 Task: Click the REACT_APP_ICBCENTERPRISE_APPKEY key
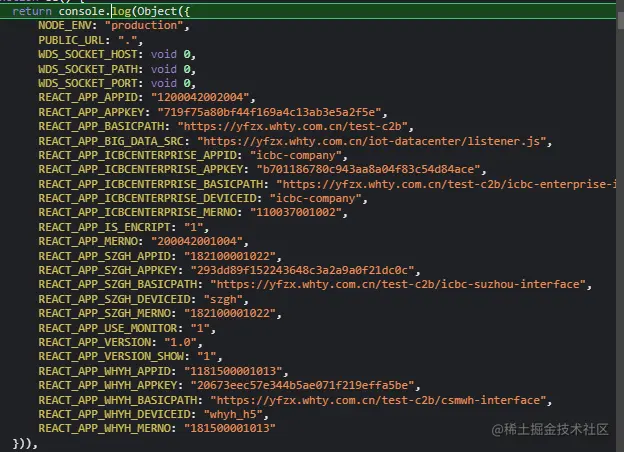141,169
